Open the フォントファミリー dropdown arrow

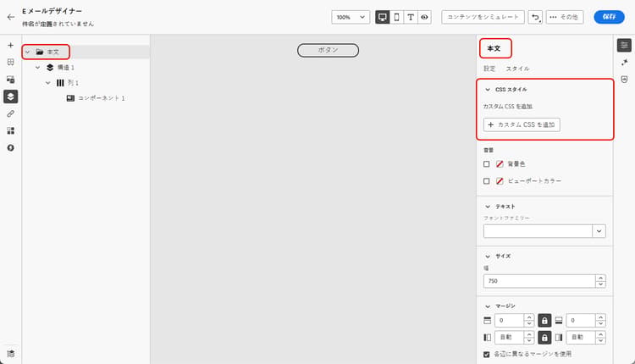(599, 231)
